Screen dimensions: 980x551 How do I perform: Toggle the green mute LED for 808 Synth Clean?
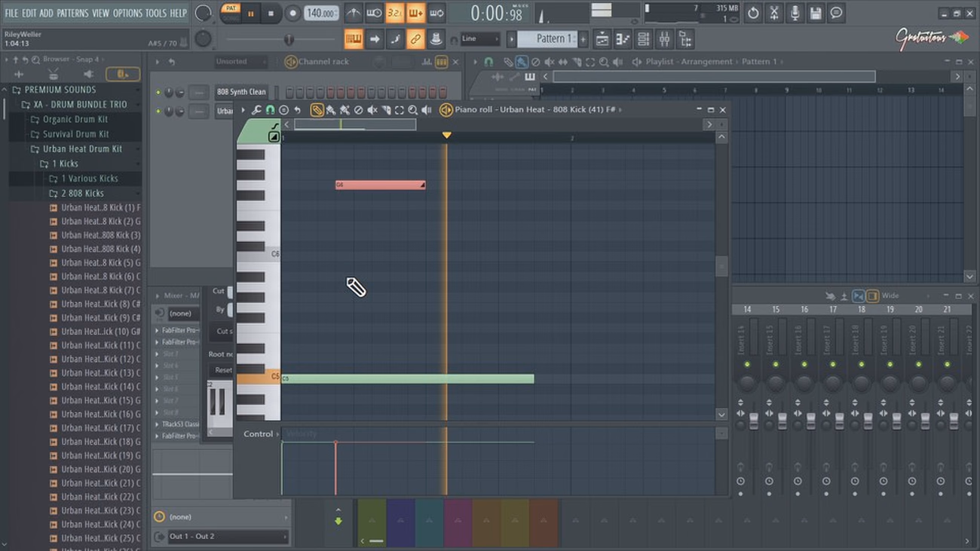(158, 93)
